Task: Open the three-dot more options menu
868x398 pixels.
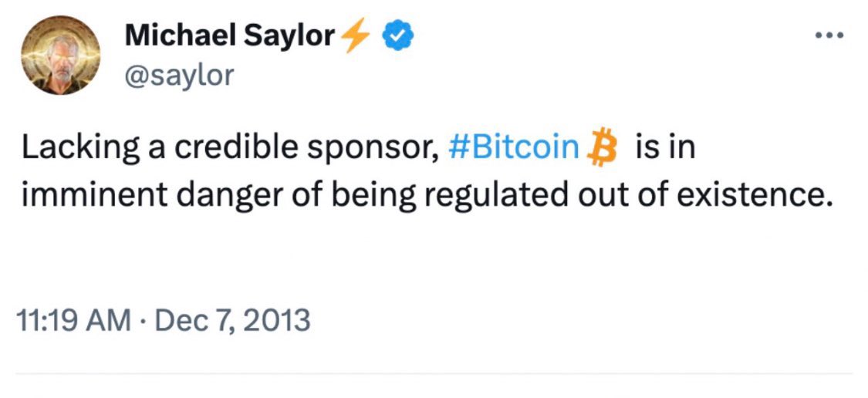Action: 828,35
